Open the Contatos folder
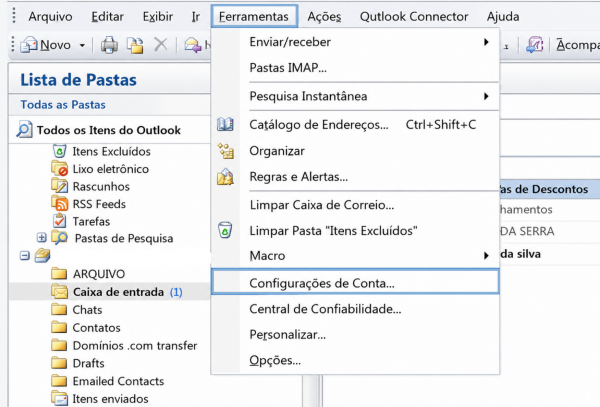Image resolution: width=600 pixels, height=407 pixels. click(x=96, y=328)
